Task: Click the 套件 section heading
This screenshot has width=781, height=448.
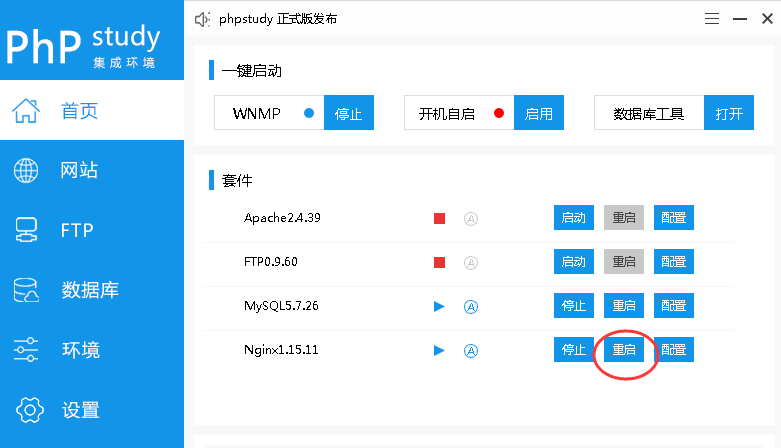Action: [x=237, y=180]
